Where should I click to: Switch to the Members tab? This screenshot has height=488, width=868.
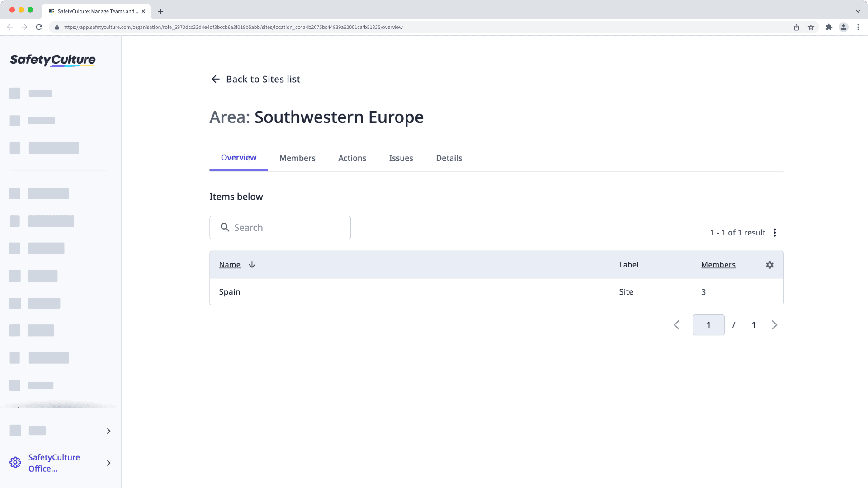297,158
